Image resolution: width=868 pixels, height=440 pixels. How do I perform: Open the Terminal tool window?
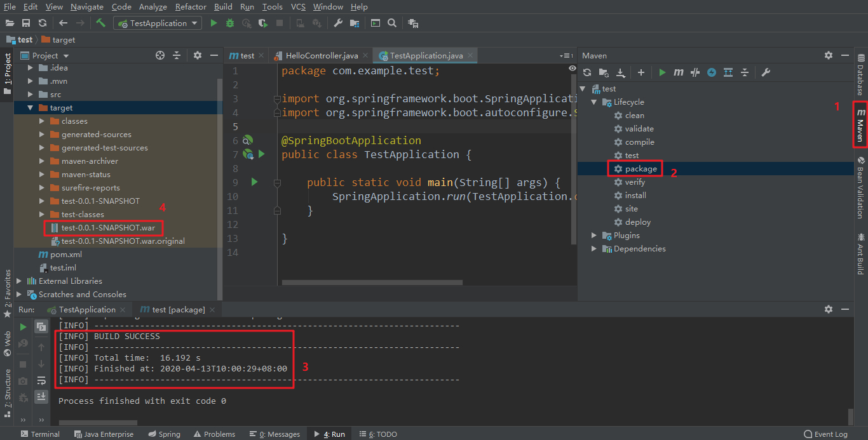(40, 434)
